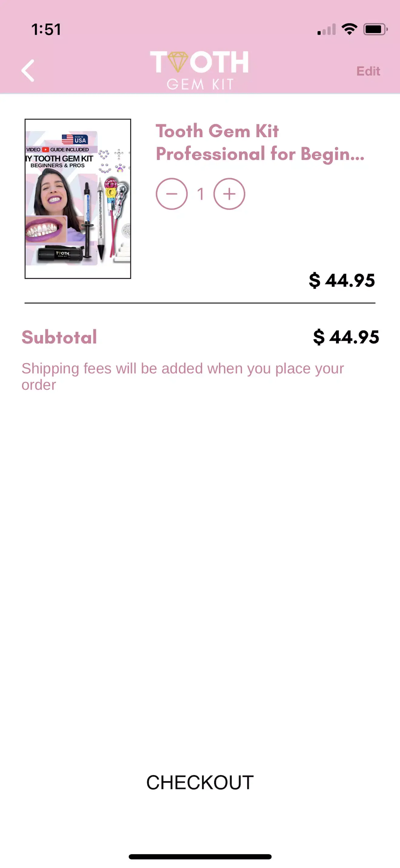
Task: Click the red YouTube icon on the product image
Action: point(45,150)
